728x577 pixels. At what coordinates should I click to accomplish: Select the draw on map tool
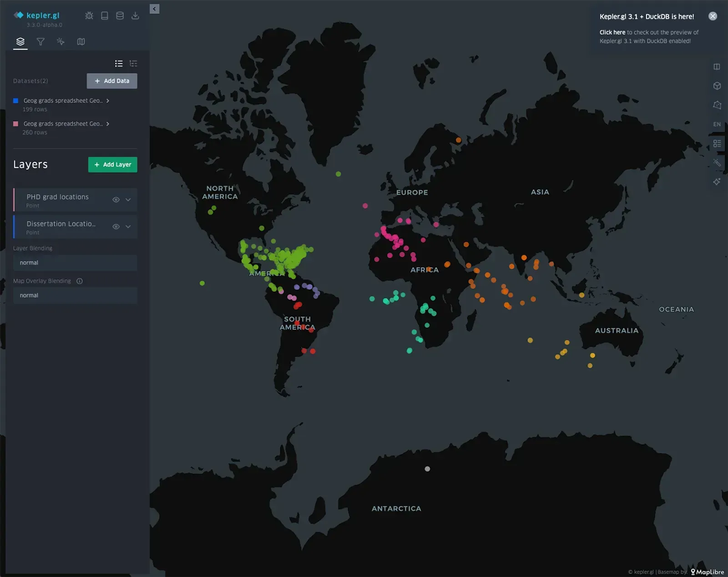(717, 105)
